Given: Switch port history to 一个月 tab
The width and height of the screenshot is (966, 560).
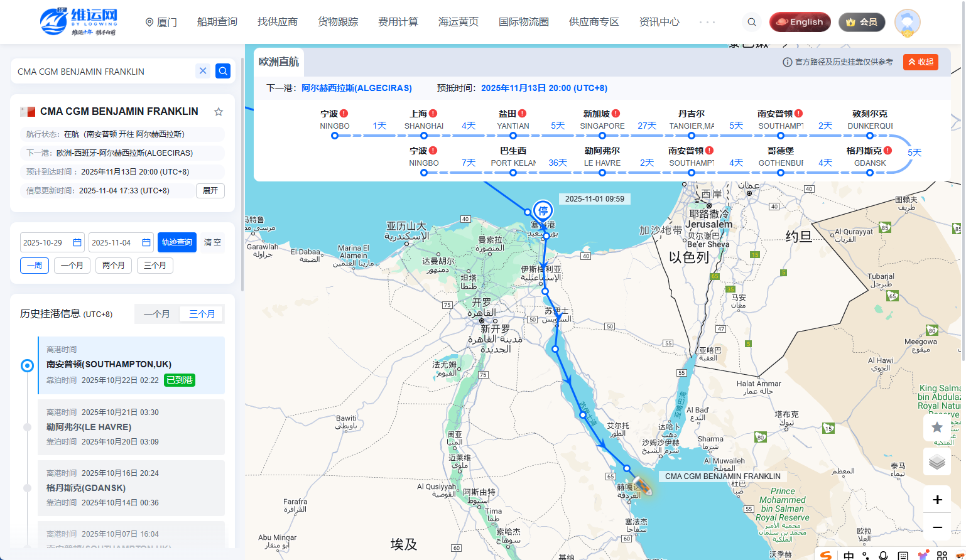Looking at the screenshot, I should click(x=157, y=314).
